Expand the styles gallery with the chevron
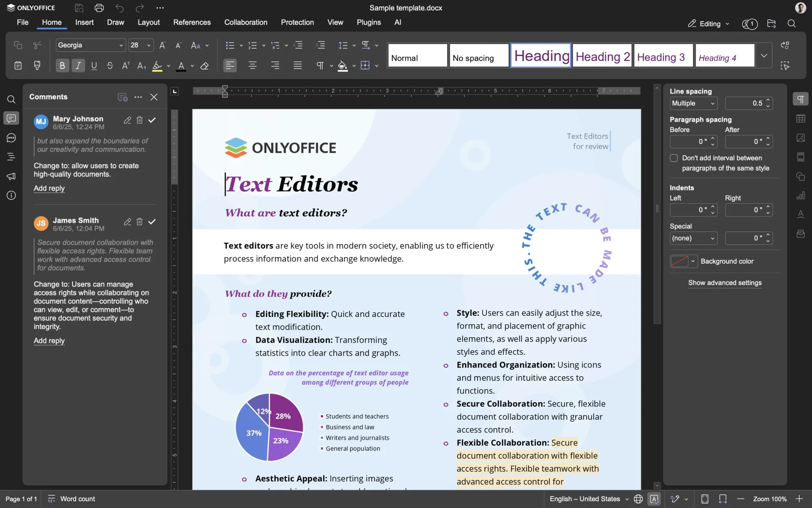This screenshot has width=812, height=508. pos(764,55)
